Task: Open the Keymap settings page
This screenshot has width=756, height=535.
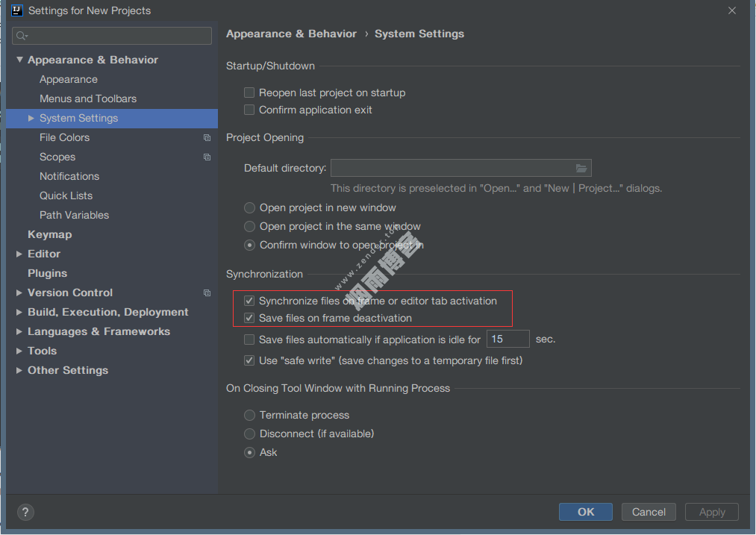Action: point(50,235)
